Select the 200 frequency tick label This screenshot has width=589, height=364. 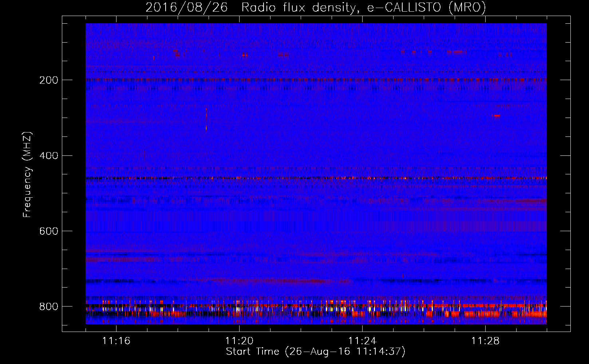tap(48, 80)
